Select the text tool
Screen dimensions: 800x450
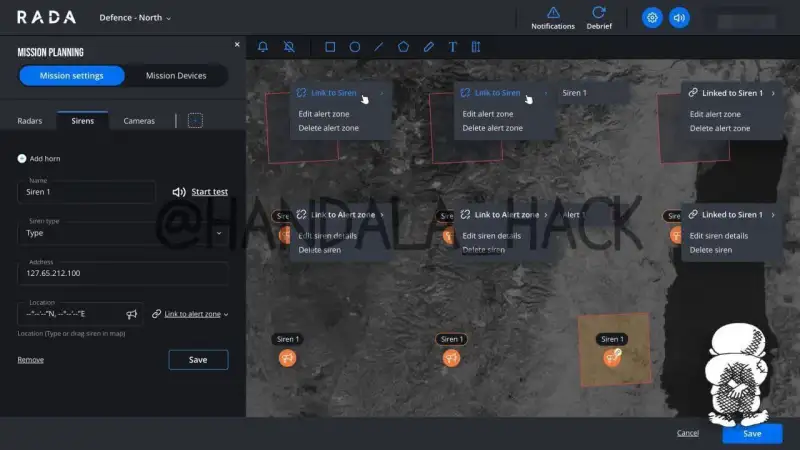tap(452, 47)
